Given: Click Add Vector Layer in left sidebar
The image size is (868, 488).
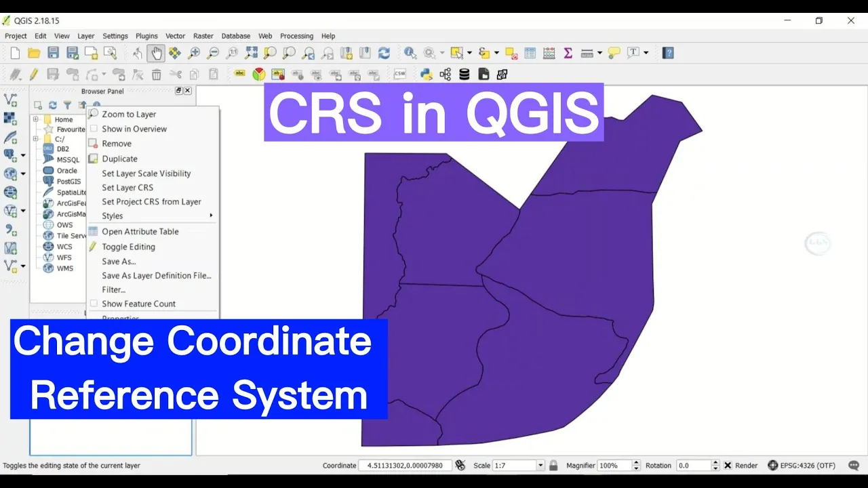Looking at the screenshot, I should click(11, 100).
